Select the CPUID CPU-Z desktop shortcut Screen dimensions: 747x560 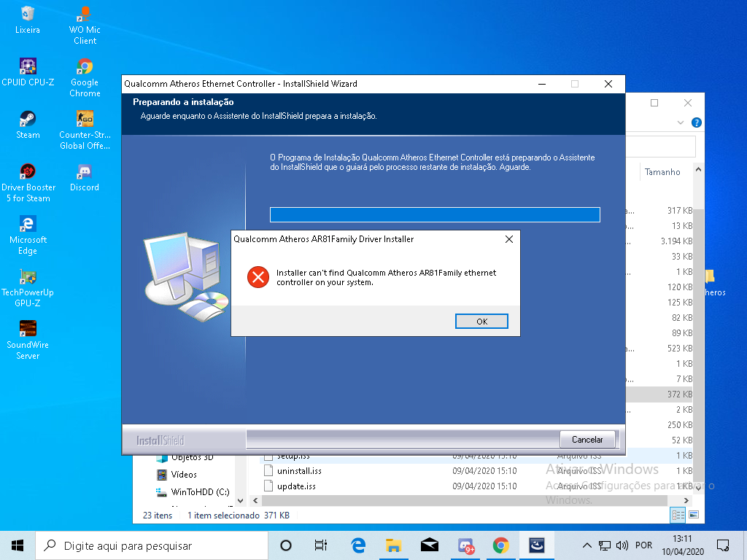point(28,72)
